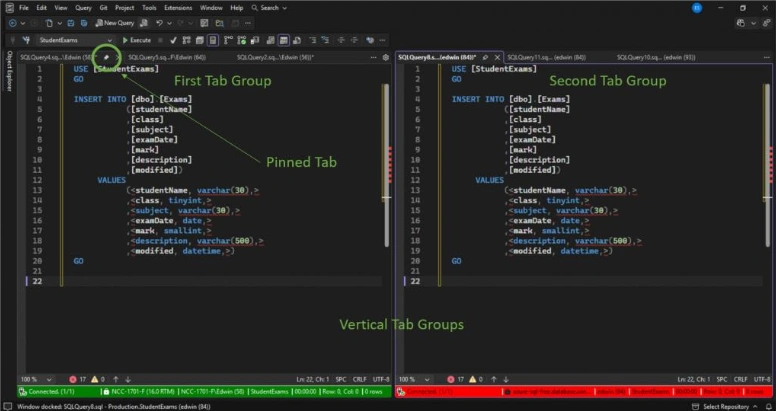The width and height of the screenshot is (776, 411).
Task: Click Results to File icon
Action: 297,40
